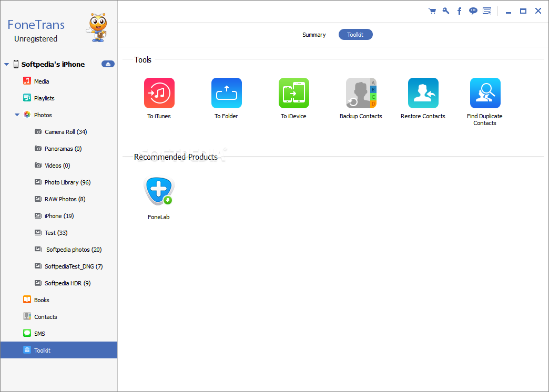
Task: Click the shopping cart purchase icon
Action: (x=432, y=11)
